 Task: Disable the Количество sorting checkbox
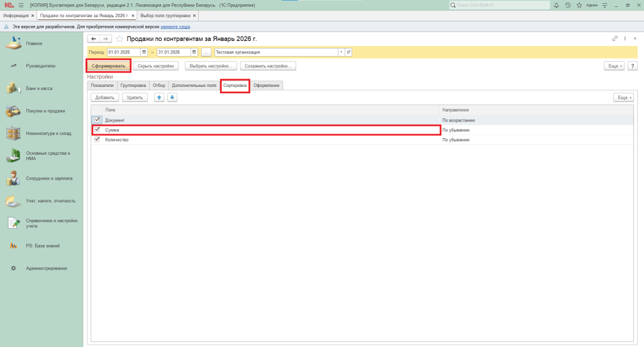point(97,140)
